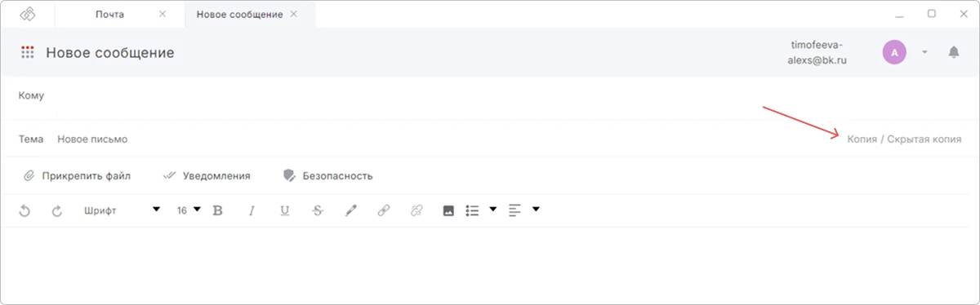
Task: Click the redo arrow icon
Action: [x=57, y=210]
